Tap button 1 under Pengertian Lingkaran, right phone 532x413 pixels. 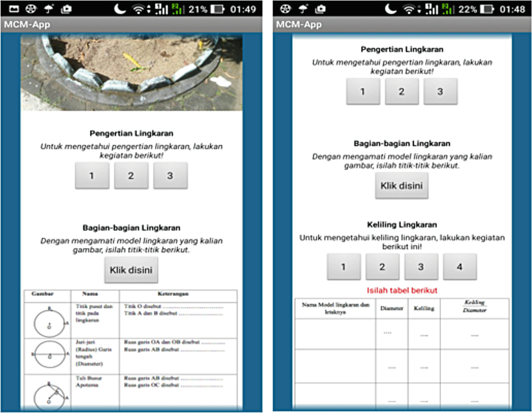tap(363, 92)
